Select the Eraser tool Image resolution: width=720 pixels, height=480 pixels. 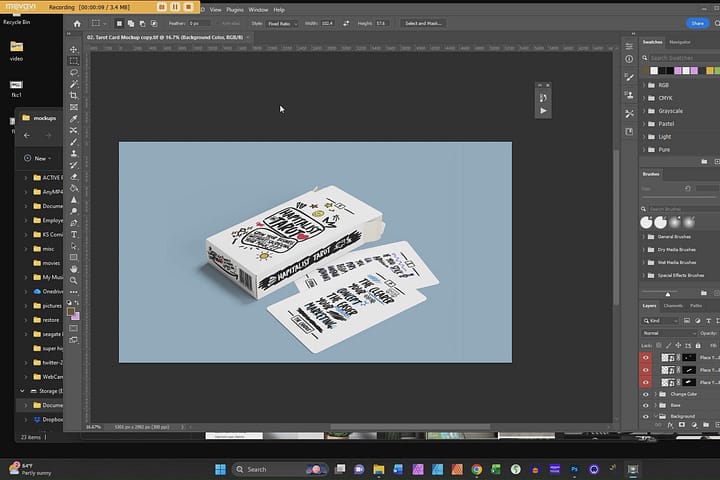click(x=73, y=176)
